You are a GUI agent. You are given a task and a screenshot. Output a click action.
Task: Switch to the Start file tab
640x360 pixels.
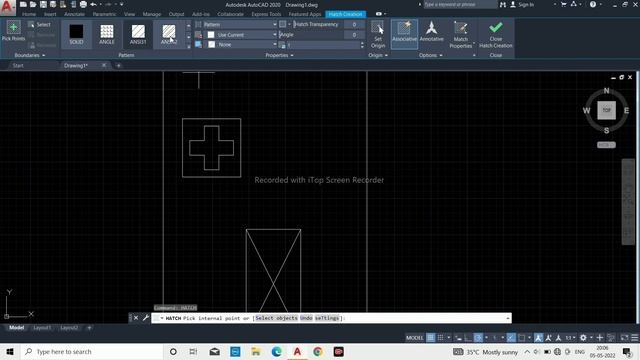(x=18, y=65)
